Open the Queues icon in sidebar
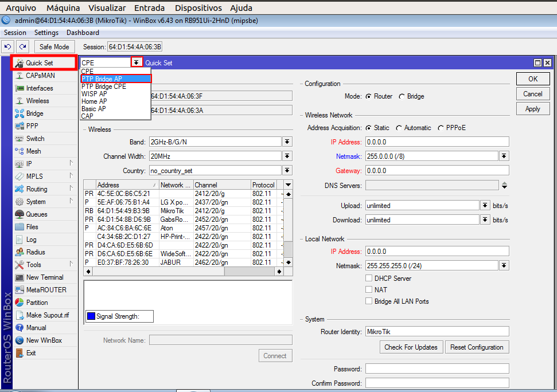 20,214
